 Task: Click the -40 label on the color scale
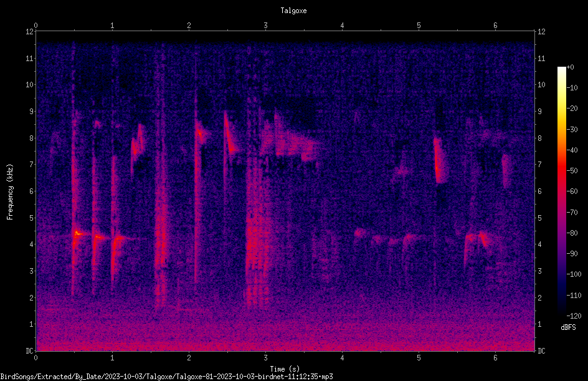(572, 150)
